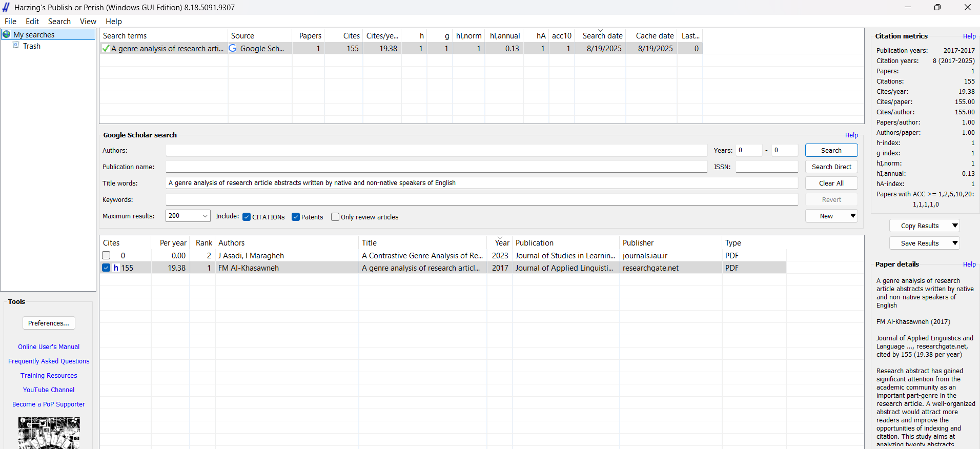This screenshot has width=980, height=449.
Task: Click the green checkmark icon in search row
Action: tap(106, 48)
